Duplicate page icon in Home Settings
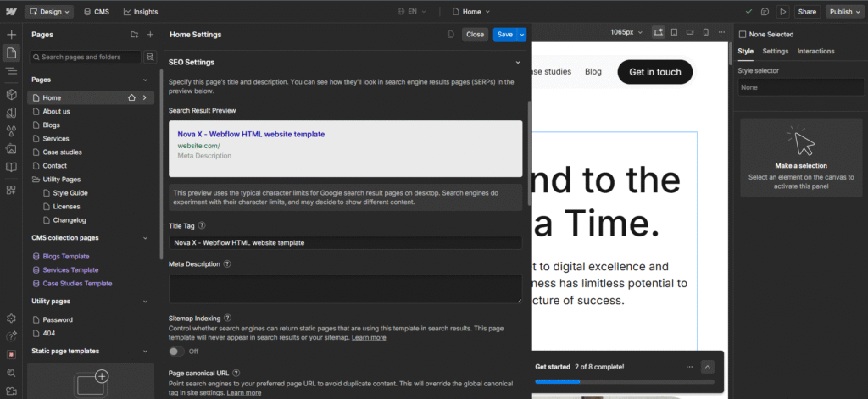 pos(451,35)
